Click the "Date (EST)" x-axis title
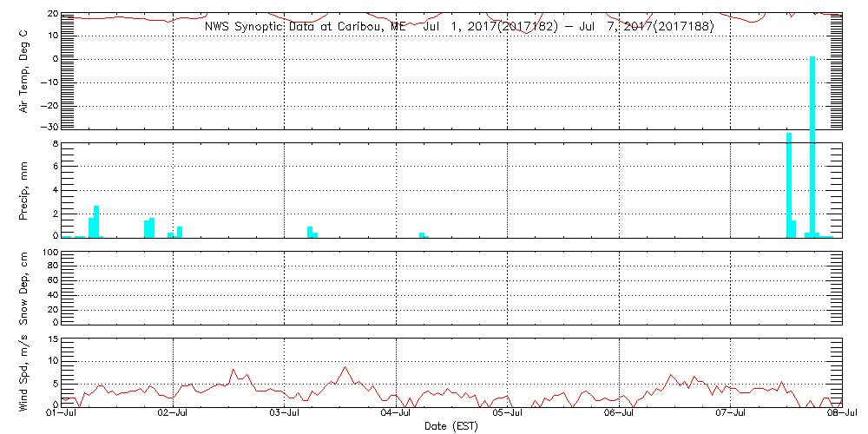 point(451,426)
